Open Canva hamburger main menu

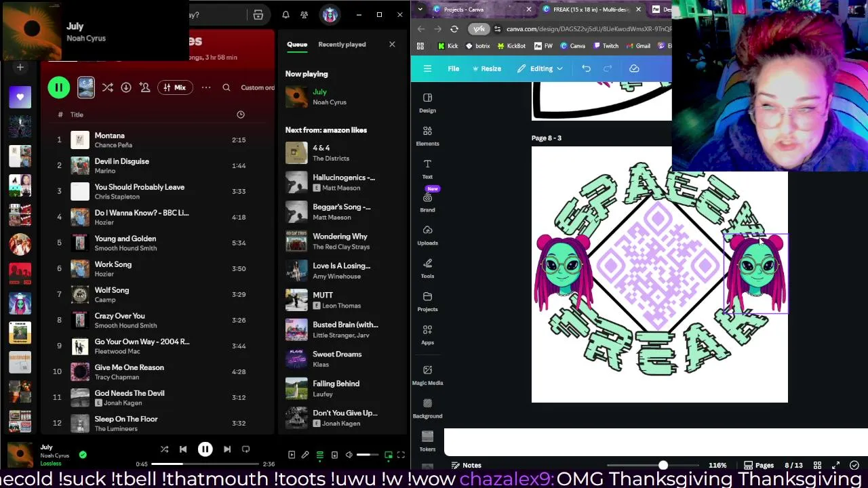(x=428, y=68)
